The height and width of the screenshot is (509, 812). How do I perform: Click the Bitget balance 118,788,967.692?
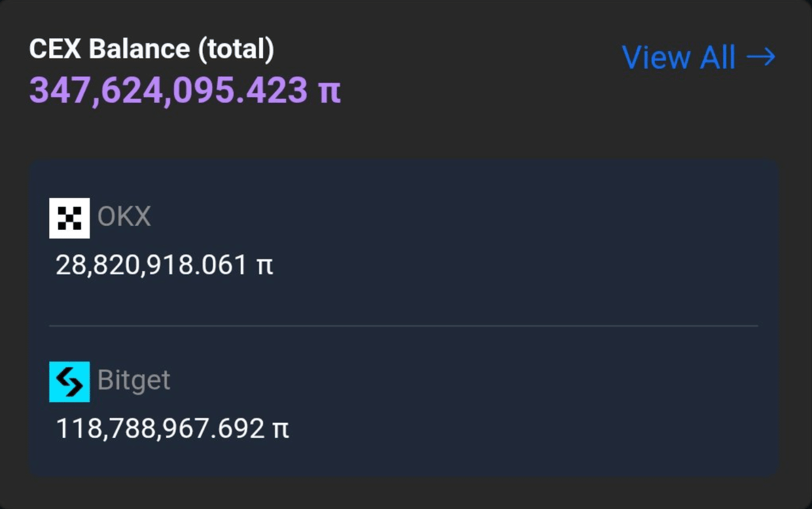click(160, 429)
